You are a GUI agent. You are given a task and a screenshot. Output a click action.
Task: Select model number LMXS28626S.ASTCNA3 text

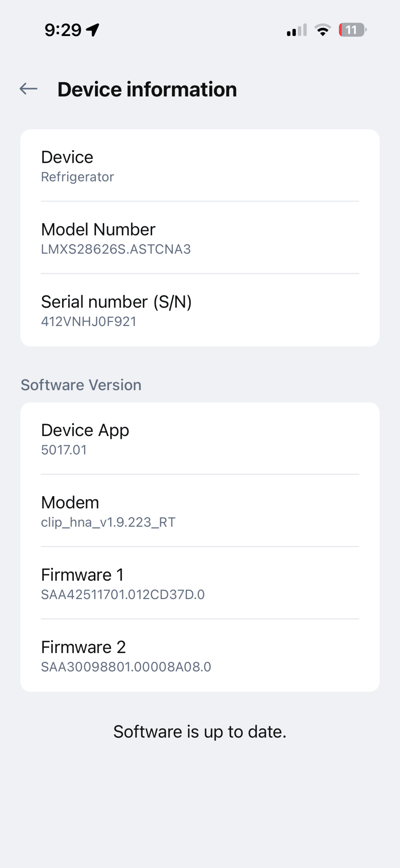pos(116,249)
